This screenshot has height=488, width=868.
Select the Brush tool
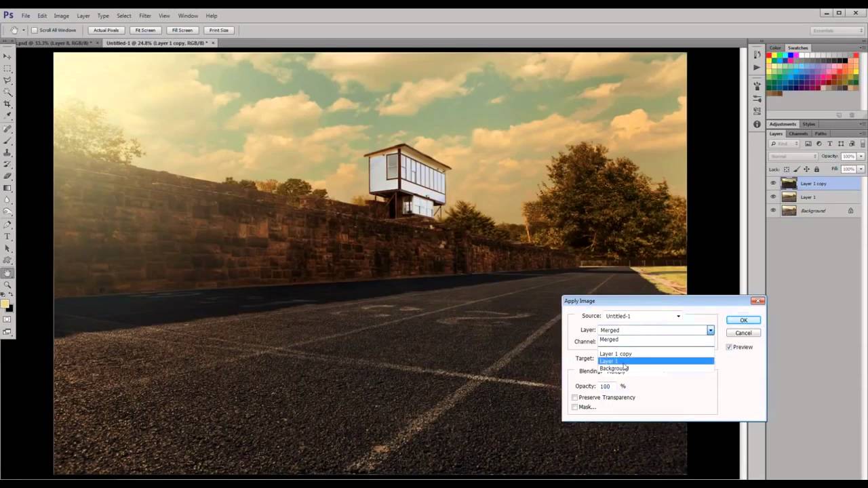[7, 140]
